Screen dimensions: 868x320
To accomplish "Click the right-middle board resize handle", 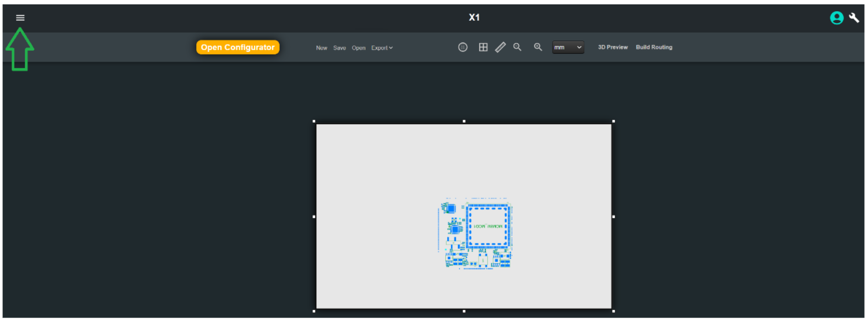I will pyautogui.click(x=614, y=217).
